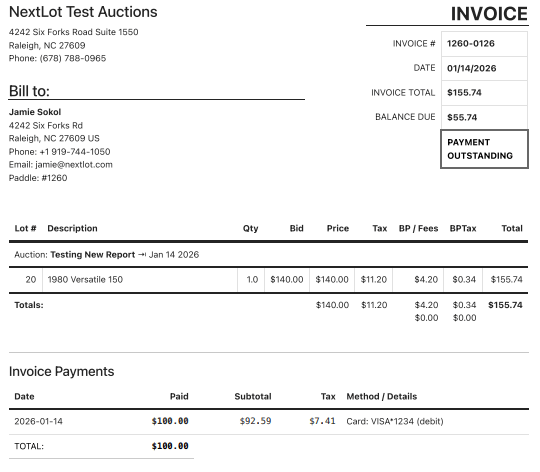The width and height of the screenshot is (540, 472).
Task: Click the bold totals amount $155.74
Action: [x=505, y=305]
